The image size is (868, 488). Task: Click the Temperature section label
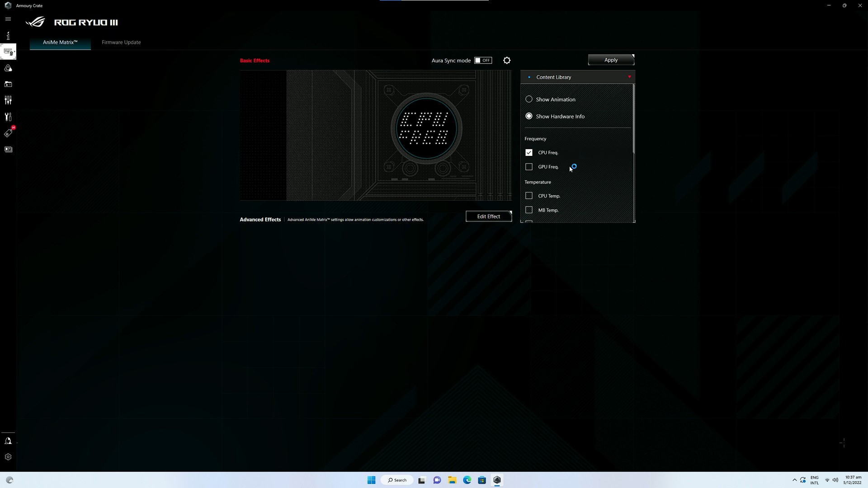538,182
